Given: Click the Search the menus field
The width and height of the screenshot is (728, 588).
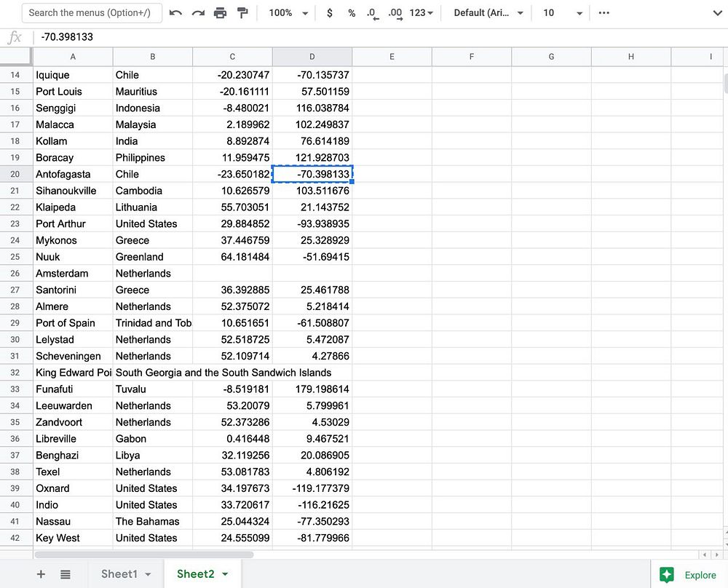Looking at the screenshot, I should 92,13.
